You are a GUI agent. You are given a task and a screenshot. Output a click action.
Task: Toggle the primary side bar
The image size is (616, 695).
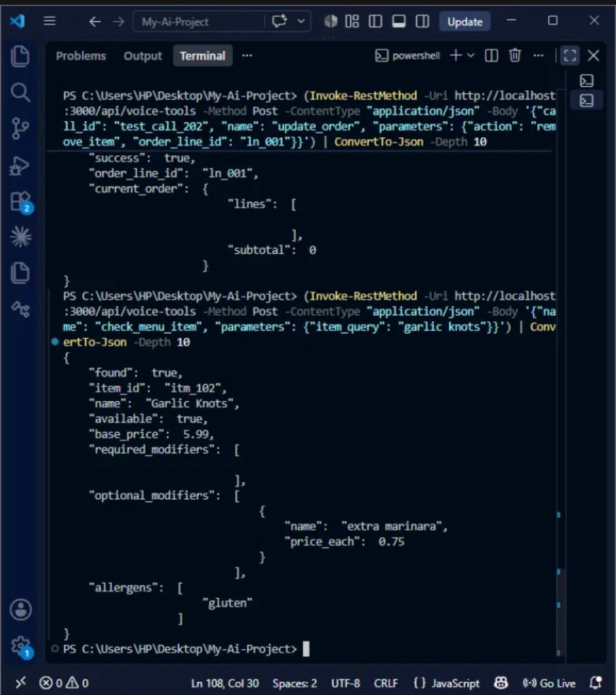point(375,21)
